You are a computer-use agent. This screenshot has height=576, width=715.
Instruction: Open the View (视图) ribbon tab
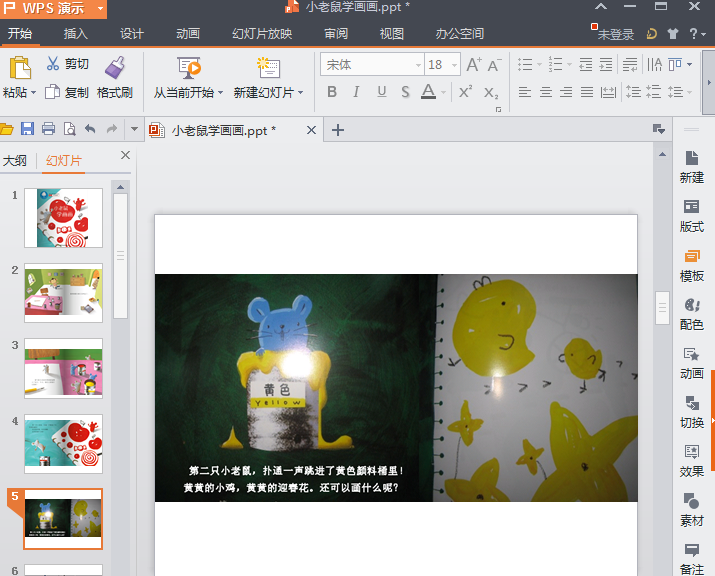coord(392,34)
